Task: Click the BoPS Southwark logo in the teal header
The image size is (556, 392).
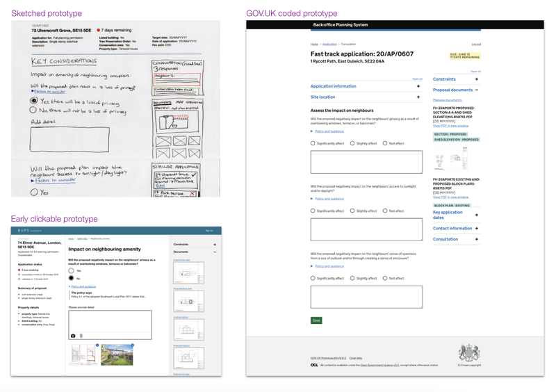Action: pyautogui.click(x=30, y=231)
